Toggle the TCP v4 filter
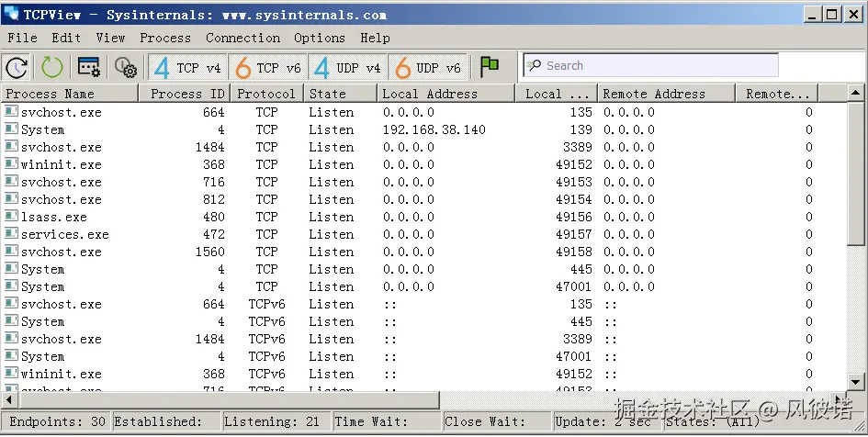The width and height of the screenshot is (868, 437). (188, 68)
